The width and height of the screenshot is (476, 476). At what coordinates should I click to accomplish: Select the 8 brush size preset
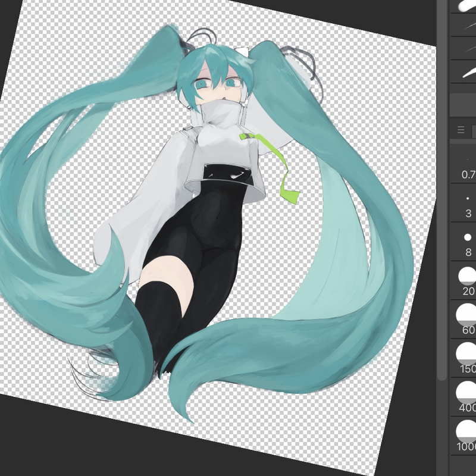(x=464, y=242)
